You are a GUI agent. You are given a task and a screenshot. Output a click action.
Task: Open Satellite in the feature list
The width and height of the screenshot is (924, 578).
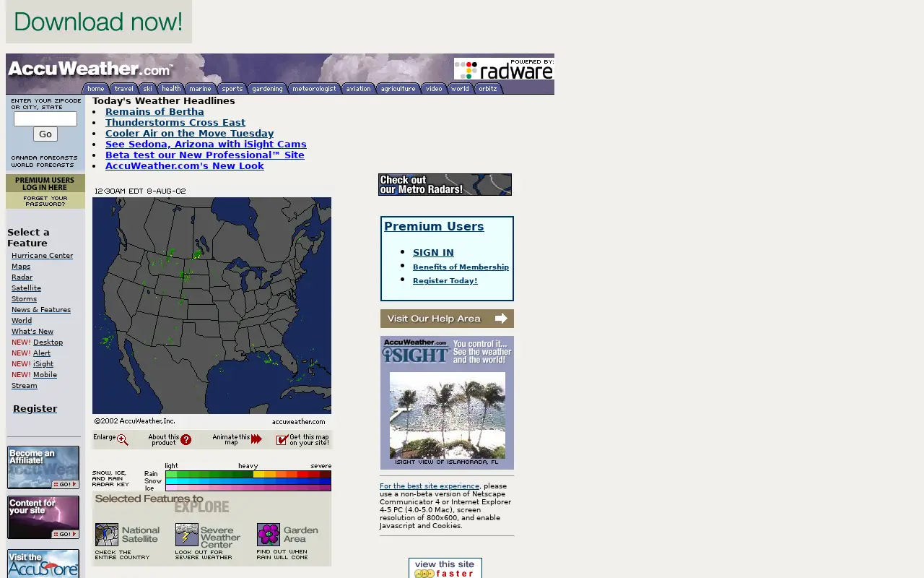coord(26,288)
